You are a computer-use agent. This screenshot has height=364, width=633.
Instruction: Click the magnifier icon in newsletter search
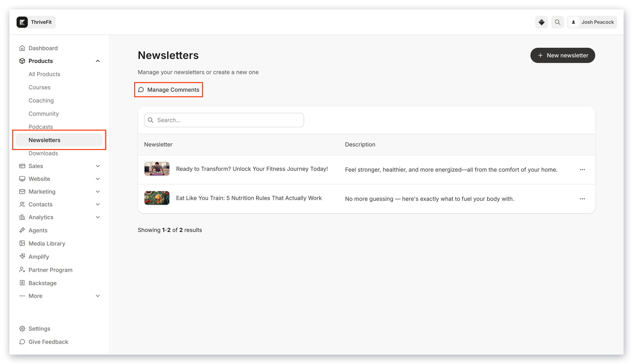(150, 120)
